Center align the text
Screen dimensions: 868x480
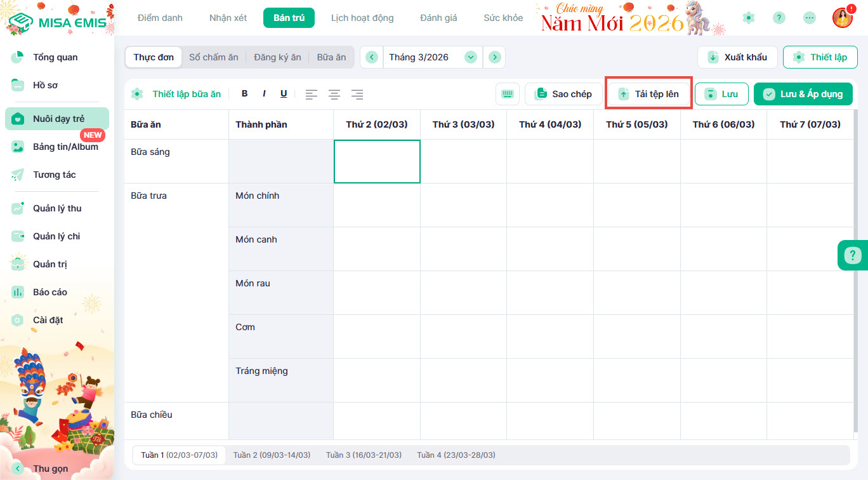coord(334,95)
